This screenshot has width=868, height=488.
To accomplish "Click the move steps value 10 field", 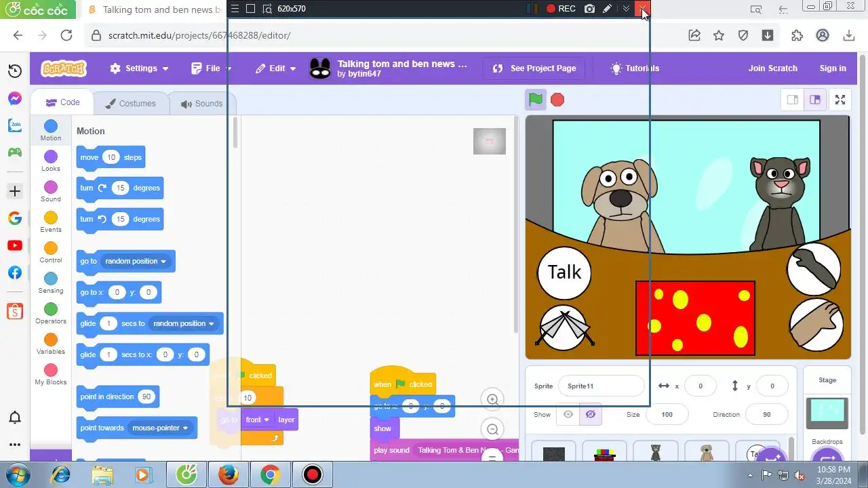I will (111, 157).
